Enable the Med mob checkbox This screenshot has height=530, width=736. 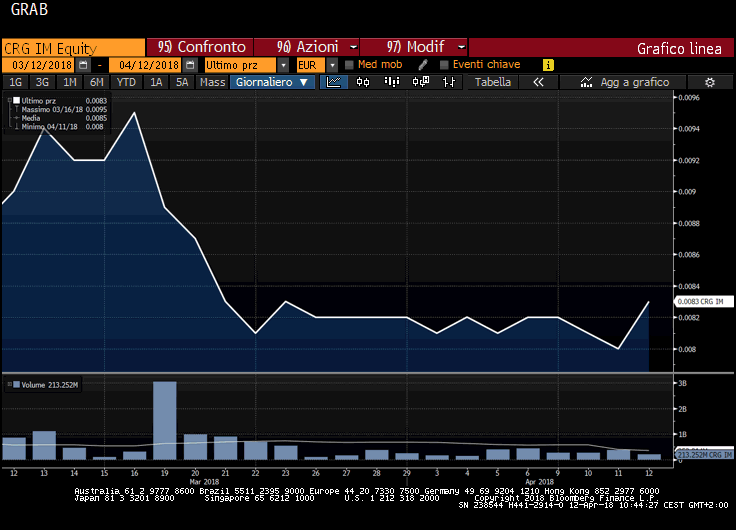349,65
